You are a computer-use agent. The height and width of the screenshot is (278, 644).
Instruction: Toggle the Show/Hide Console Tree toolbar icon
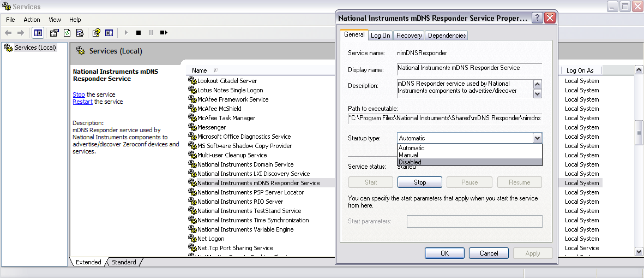click(38, 32)
